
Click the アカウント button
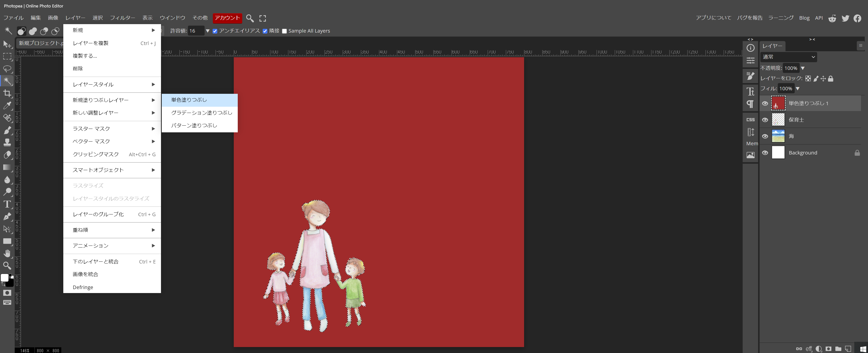(x=228, y=18)
